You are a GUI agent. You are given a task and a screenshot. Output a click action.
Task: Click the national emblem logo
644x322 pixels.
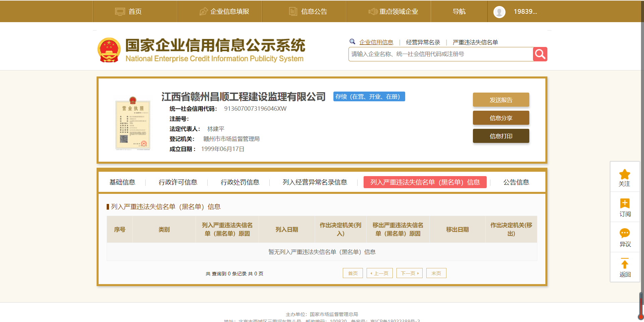109,50
